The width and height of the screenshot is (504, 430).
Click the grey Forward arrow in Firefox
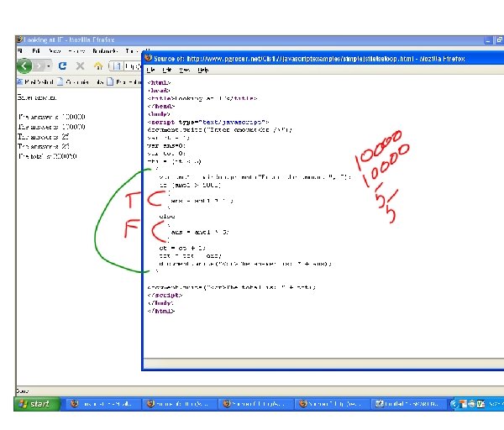tap(39, 66)
